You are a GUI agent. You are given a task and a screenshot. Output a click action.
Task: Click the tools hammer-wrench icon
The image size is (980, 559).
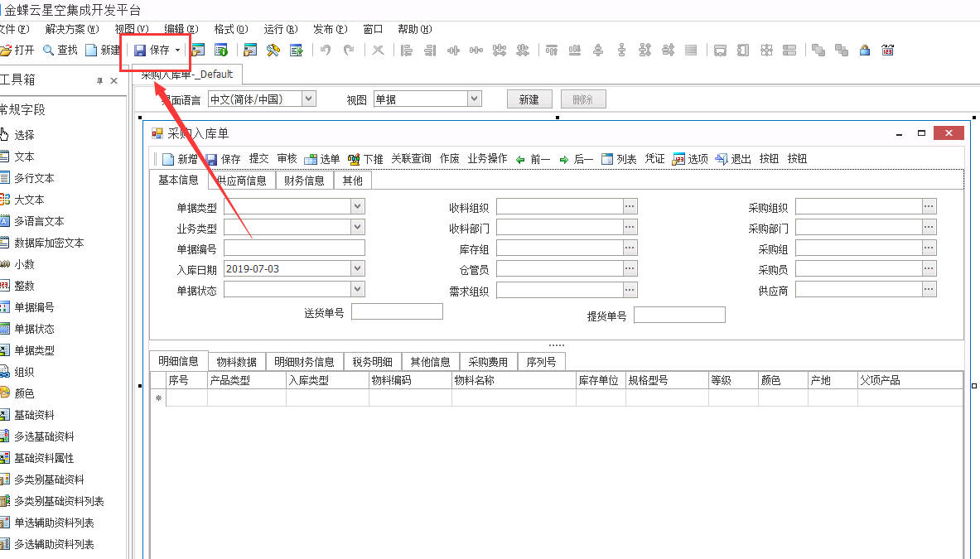click(x=273, y=50)
